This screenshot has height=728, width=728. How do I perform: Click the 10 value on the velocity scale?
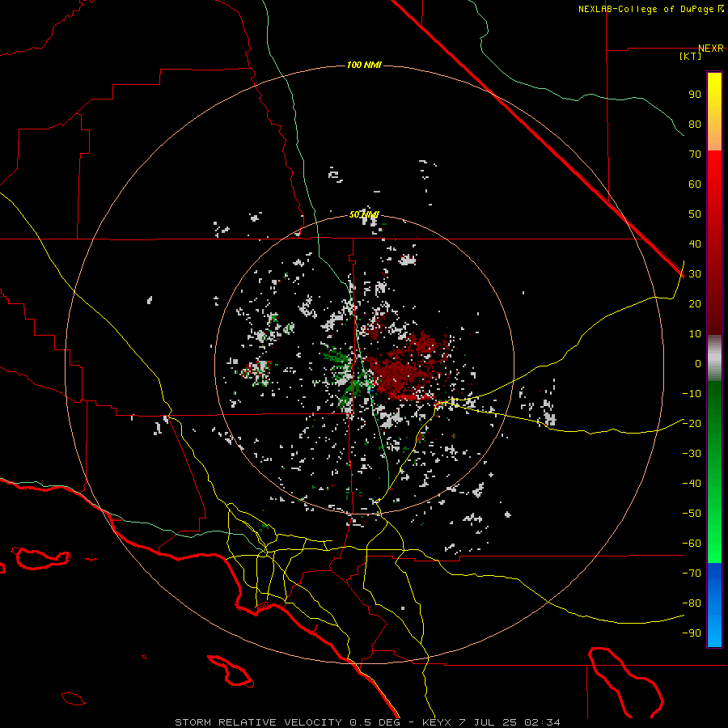pyautogui.click(x=695, y=334)
